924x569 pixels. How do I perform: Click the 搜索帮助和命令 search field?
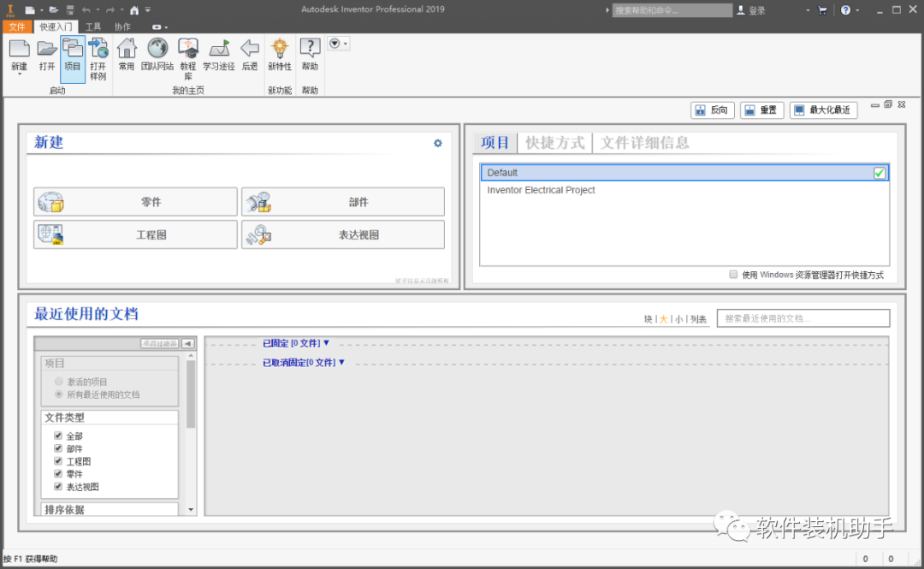coord(672,10)
